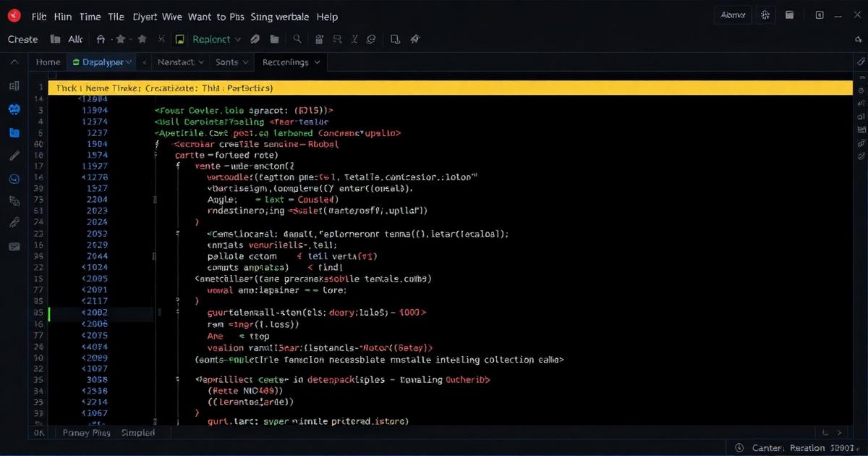Open the Wive menu
Viewport: 868px width, 456px height.
coord(171,16)
